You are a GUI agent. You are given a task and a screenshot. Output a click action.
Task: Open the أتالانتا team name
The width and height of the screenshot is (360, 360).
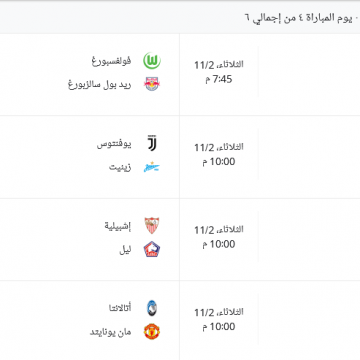pyautogui.click(x=120, y=309)
